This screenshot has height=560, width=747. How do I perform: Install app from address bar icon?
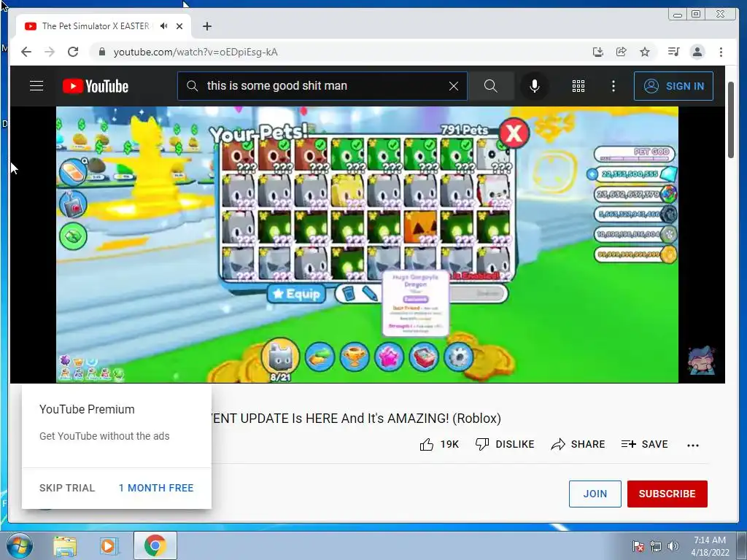598,52
